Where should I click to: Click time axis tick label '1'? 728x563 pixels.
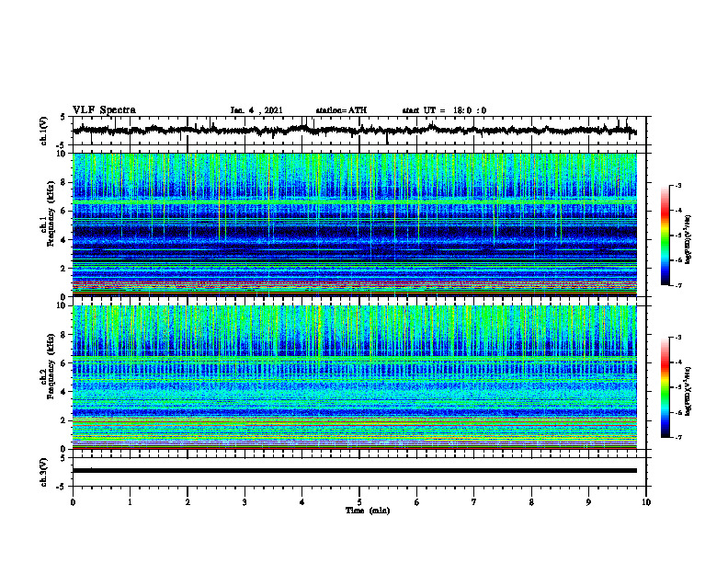(x=130, y=502)
